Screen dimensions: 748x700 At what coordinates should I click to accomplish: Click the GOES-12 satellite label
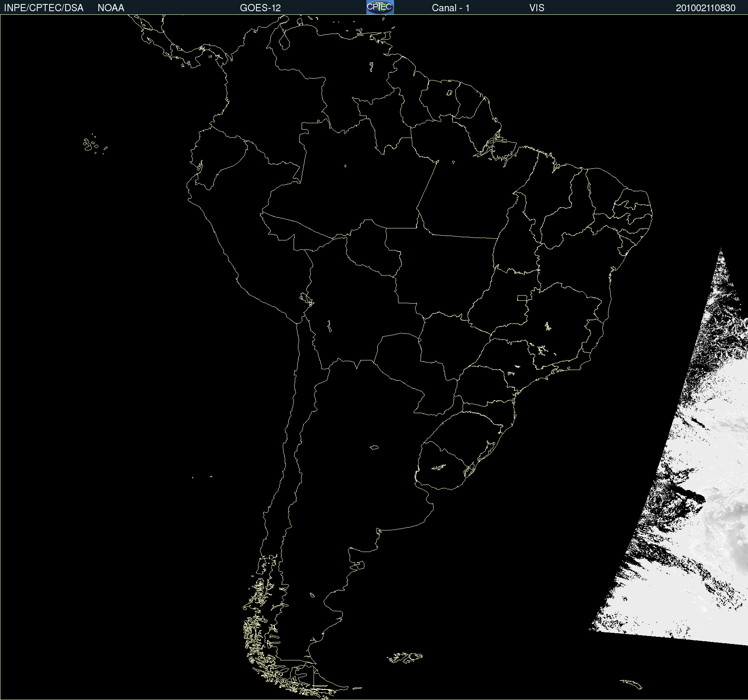pyautogui.click(x=260, y=8)
